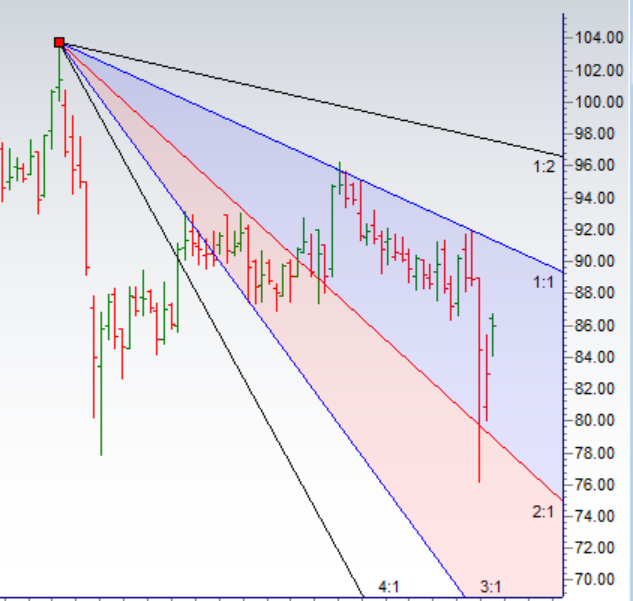Viewport: 633px width, 601px height.
Task: Select the 76.00 price axis value
Action: (x=596, y=484)
